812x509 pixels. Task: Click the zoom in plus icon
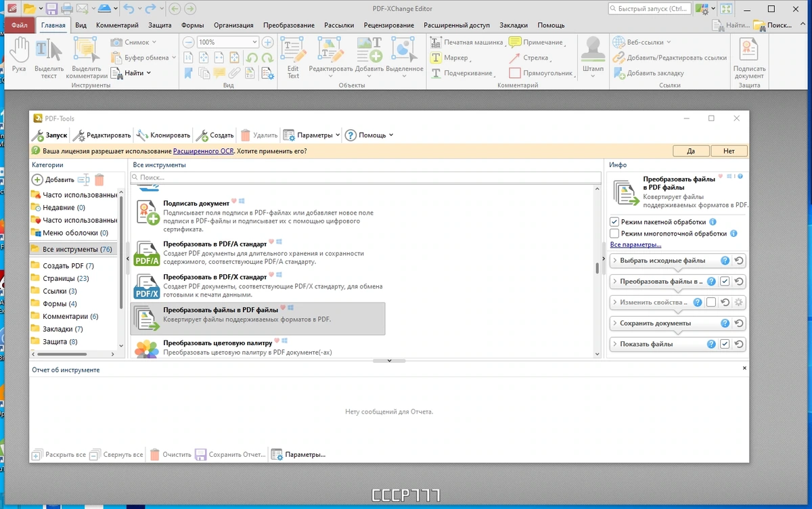267,42
